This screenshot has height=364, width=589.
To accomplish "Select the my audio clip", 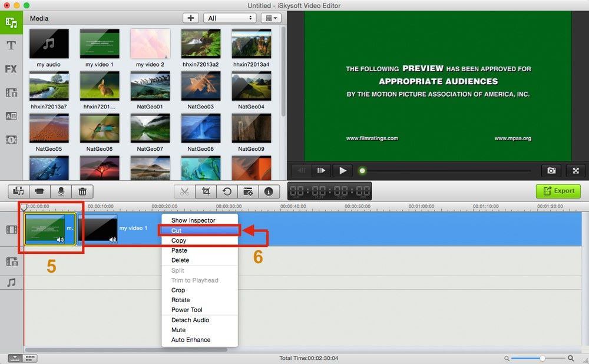I will pos(49,44).
